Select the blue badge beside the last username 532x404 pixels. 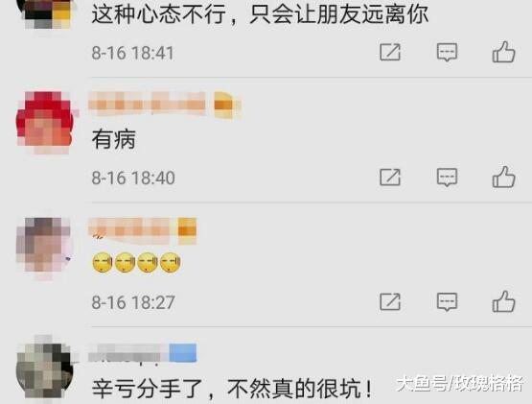coord(183,353)
